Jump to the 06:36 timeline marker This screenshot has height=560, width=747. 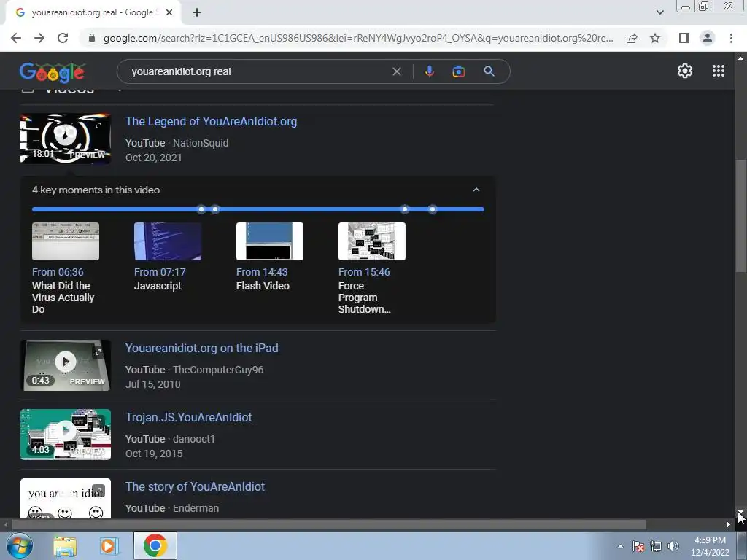[x=201, y=209]
